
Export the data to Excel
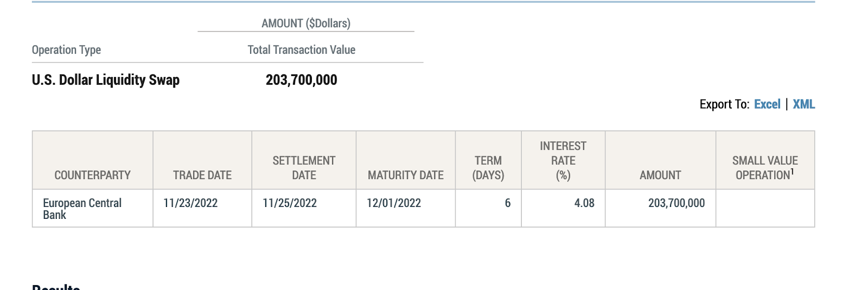(767, 104)
